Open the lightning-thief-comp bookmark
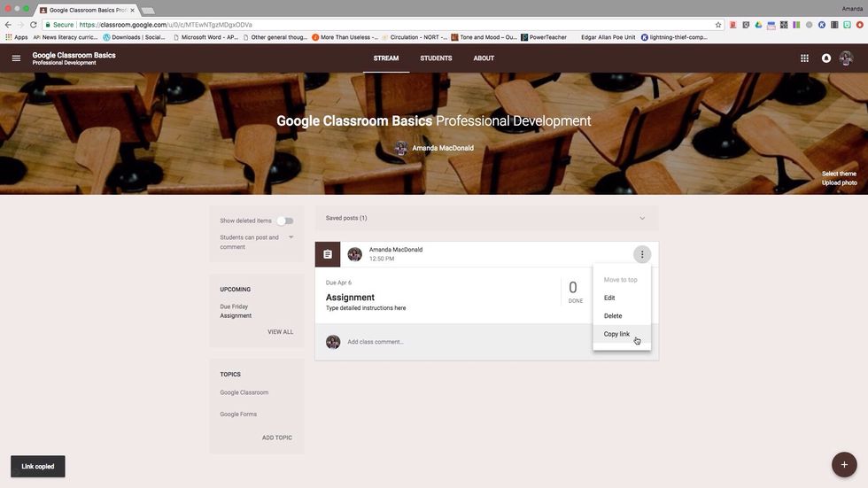This screenshot has width=868, height=488. [x=674, y=37]
